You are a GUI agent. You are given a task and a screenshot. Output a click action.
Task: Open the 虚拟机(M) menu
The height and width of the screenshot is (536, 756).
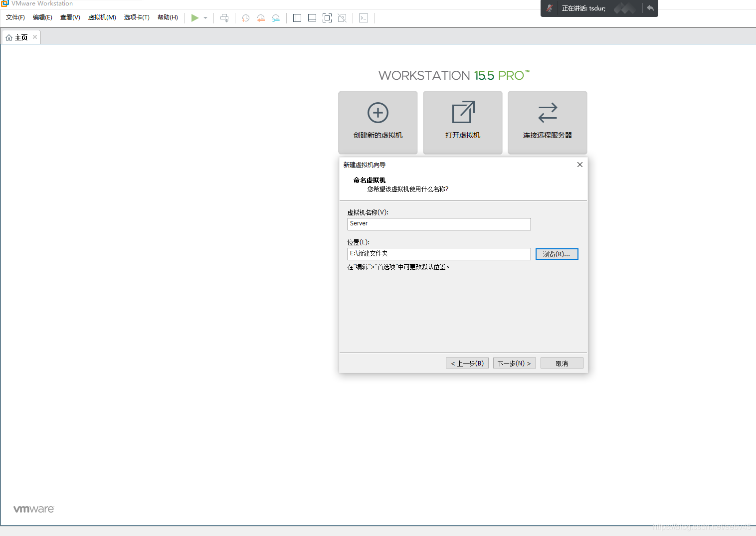click(102, 17)
